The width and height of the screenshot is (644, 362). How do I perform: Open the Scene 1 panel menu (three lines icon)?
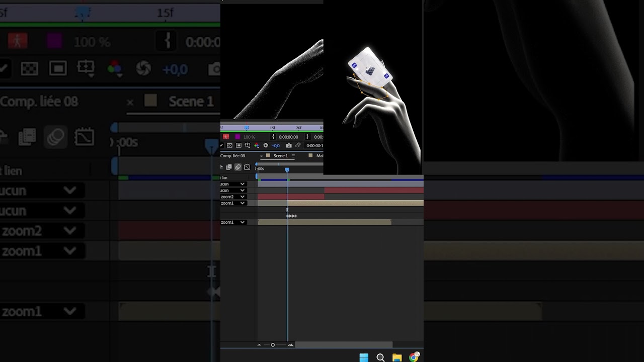[293, 156]
